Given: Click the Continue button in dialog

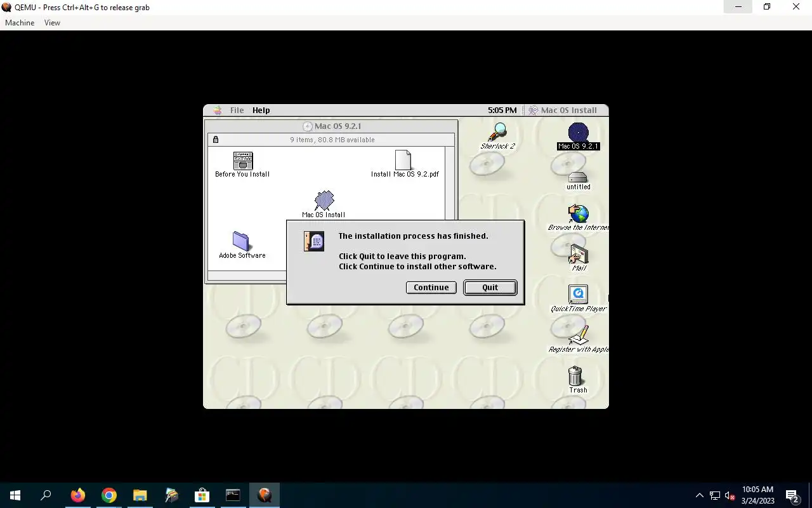Looking at the screenshot, I should click(431, 288).
